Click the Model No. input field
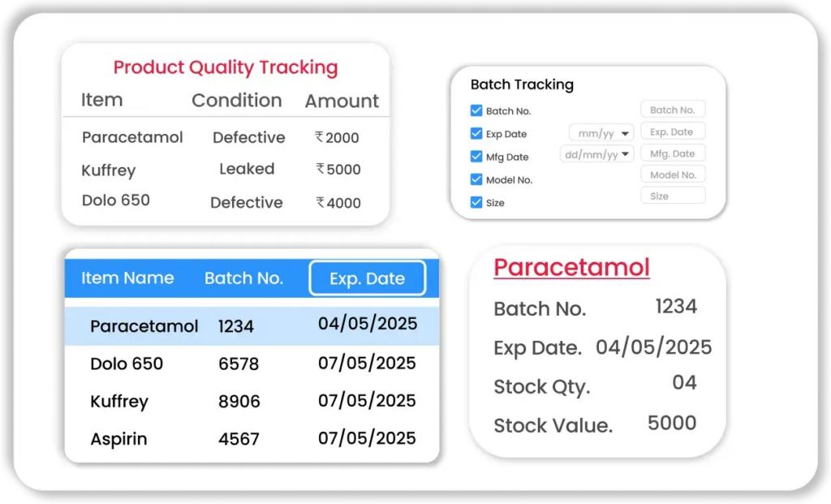This screenshot has width=831, height=504. click(672, 174)
